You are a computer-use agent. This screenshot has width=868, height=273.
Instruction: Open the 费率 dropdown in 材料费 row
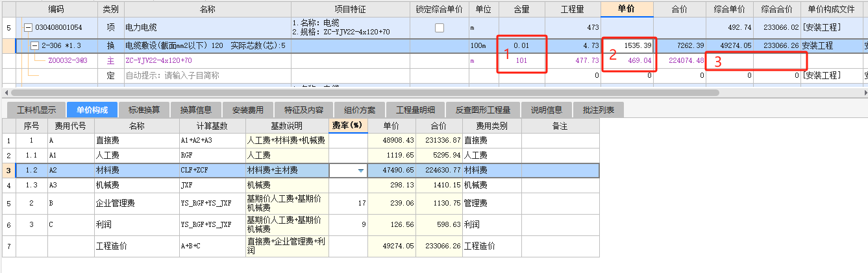(x=360, y=171)
